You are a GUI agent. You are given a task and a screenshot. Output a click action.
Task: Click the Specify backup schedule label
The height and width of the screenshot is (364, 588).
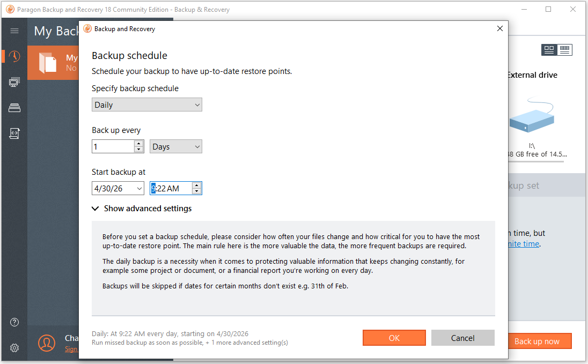pyautogui.click(x=135, y=88)
